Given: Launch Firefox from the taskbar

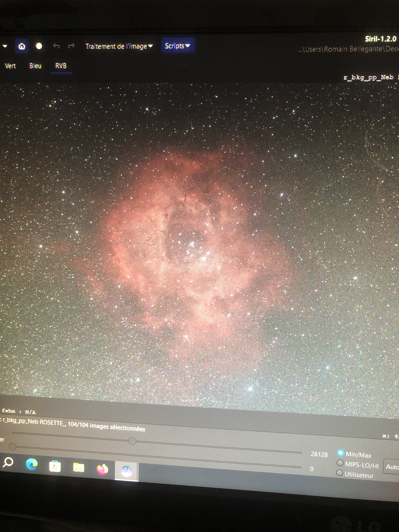Looking at the screenshot, I should pyautogui.click(x=102, y=469).
